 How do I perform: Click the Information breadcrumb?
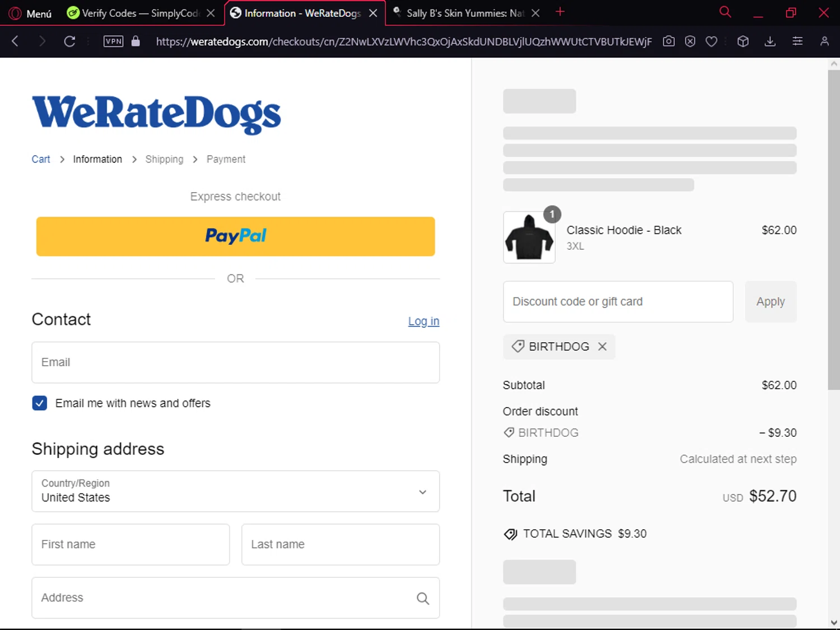point(97,159)
